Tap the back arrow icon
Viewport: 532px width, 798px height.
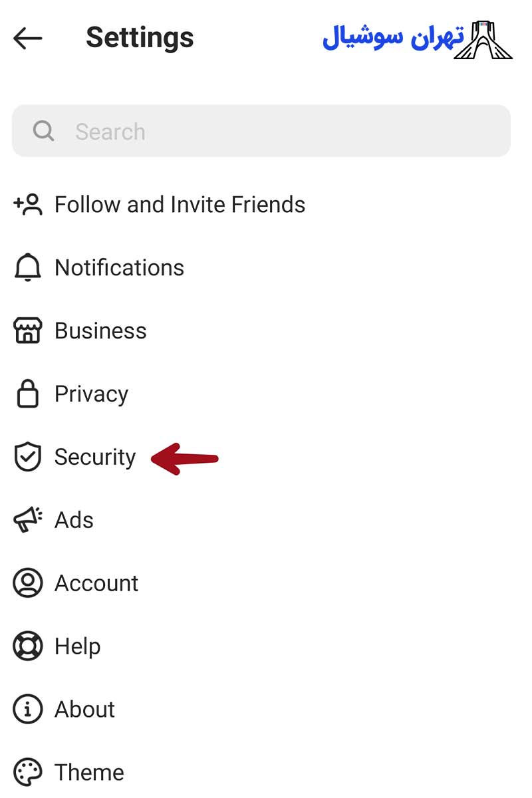click(27, 39)
